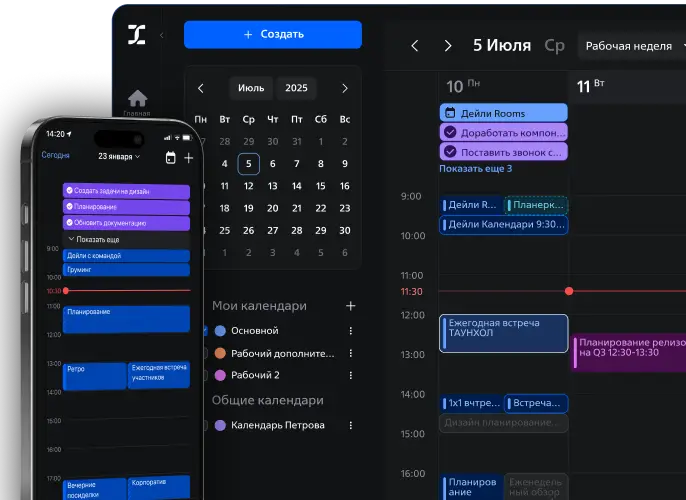The image size is (686, 500).
Task: Select day 5 in mini calendar
Action: point(248,164)
